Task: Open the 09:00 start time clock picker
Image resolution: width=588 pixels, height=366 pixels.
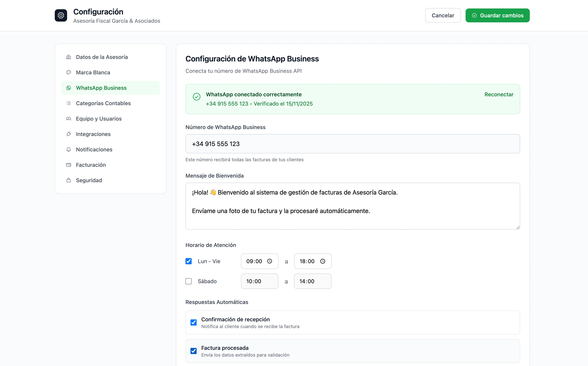Action: (x=269, y=261)
